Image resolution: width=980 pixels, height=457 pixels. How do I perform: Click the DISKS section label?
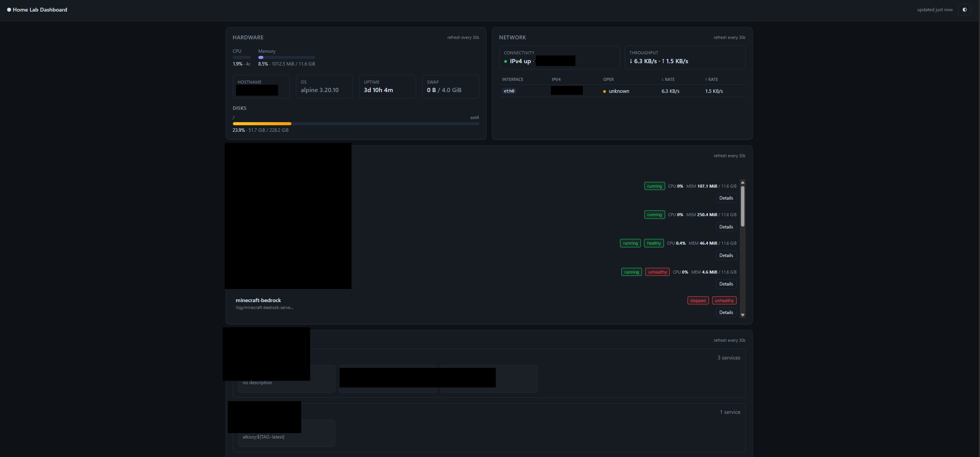(x=239, y=108)
